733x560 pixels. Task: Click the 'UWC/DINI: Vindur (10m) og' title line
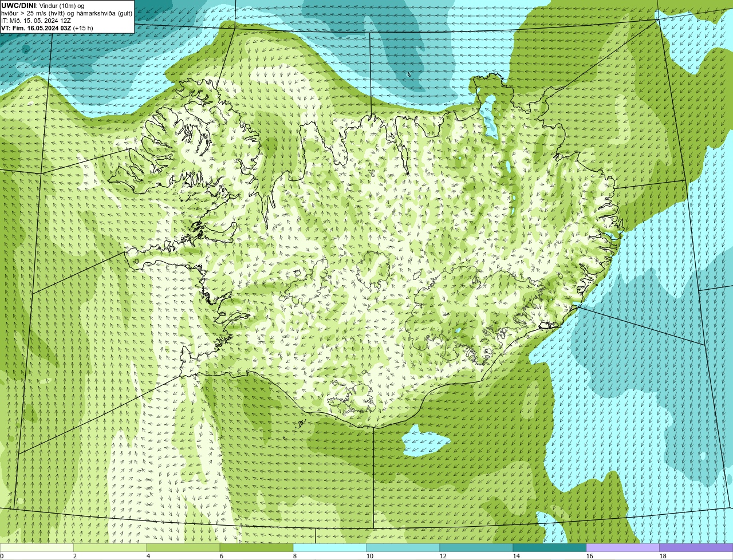(42, 6)
